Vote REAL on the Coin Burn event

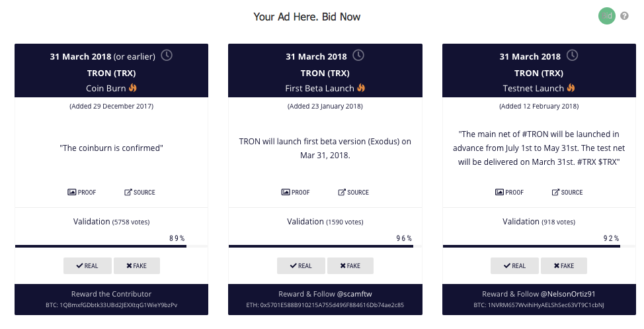(x=87, y=265)
